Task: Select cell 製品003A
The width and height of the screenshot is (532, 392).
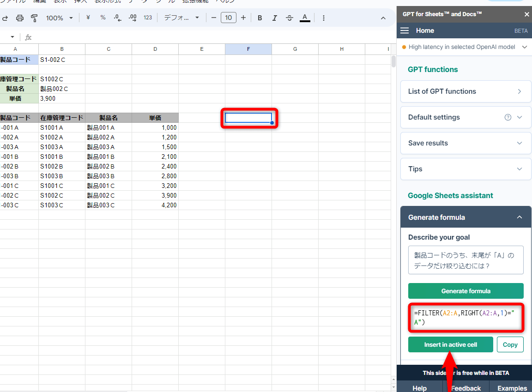Action: 109,147
